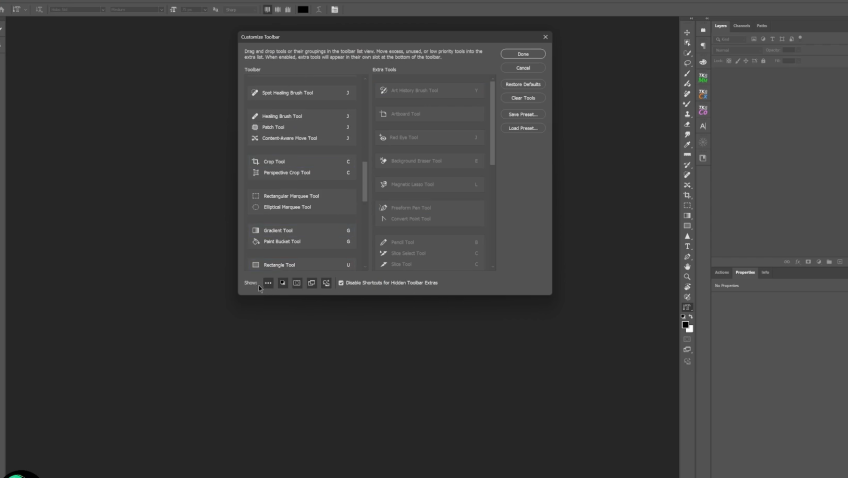Switch to the Channels tab
848x478 pixels.
741,26
